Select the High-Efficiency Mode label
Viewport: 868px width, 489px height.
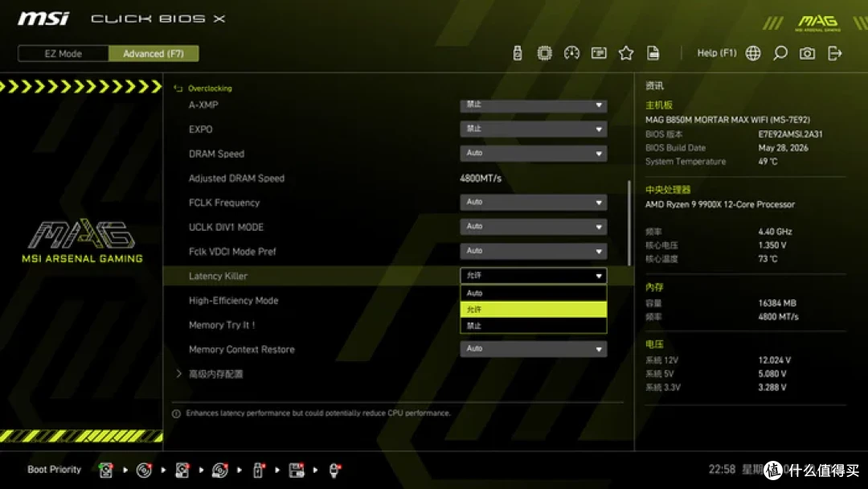coord(234,300)
